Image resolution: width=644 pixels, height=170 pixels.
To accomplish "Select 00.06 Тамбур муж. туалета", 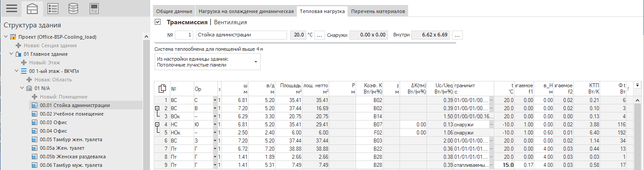I will [71, 165].
